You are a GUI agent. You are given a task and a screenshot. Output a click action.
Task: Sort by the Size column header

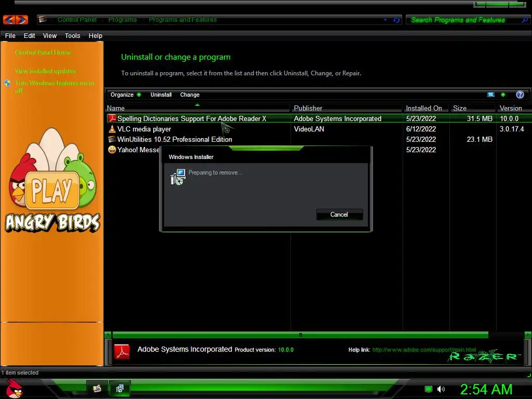[473, 108]
